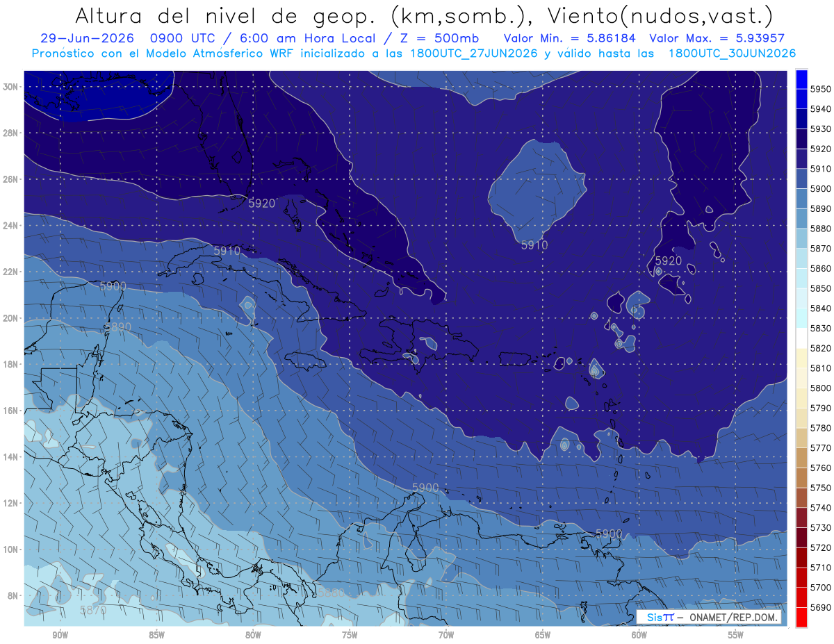Click the 'Valor Min. = 5.86184' text
The image size is (834, 644).
571,38
